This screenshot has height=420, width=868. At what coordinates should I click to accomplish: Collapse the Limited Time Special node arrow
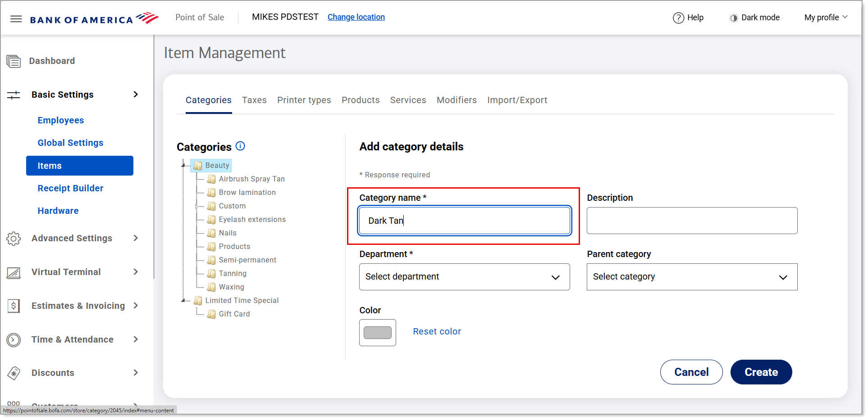183,300
